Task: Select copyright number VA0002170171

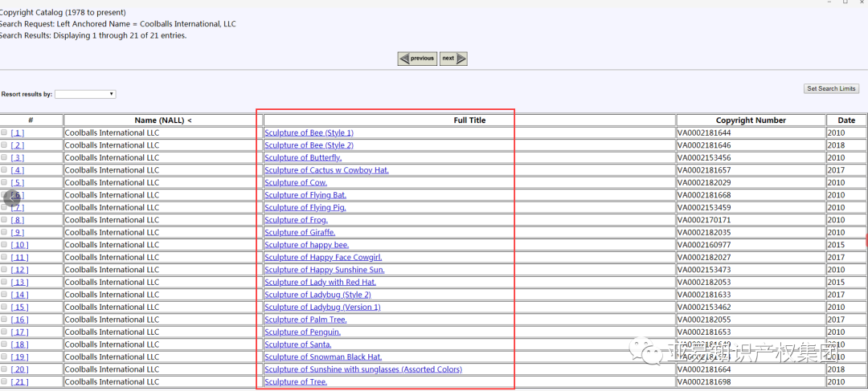Action: point(705,219)
